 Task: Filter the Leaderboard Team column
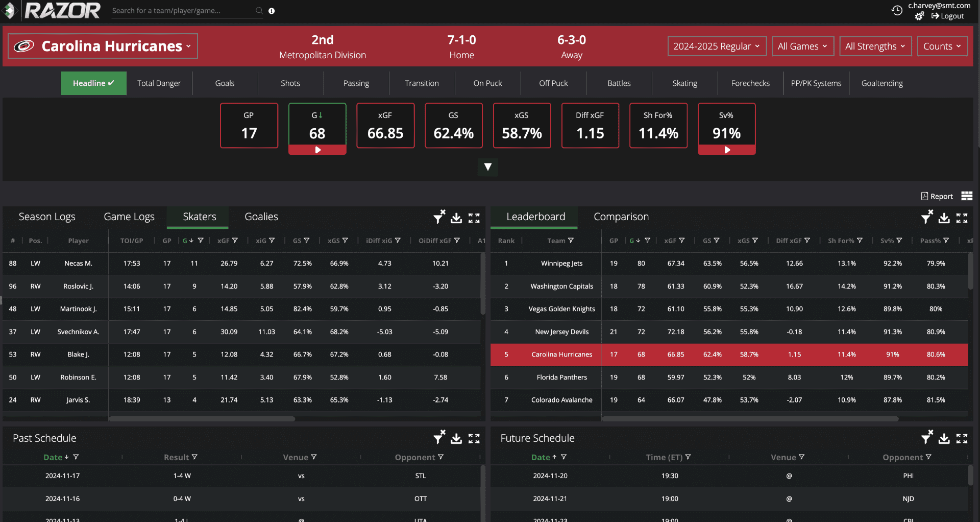click(x=571, y=241)
